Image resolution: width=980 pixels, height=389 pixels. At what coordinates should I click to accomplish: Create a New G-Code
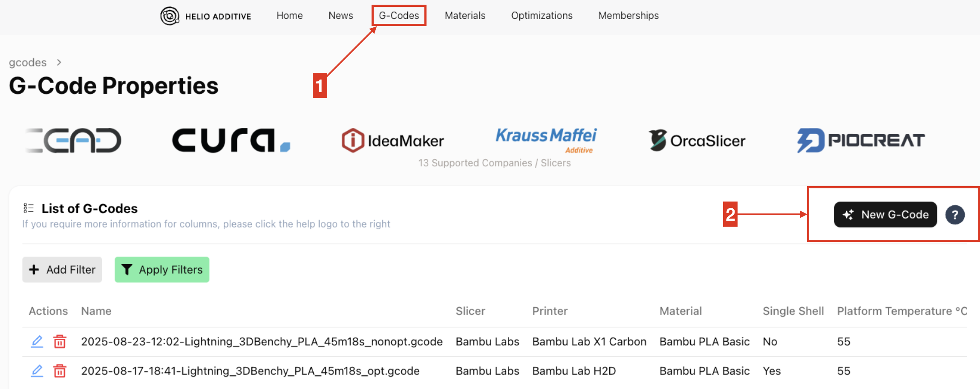coord(885,215)
